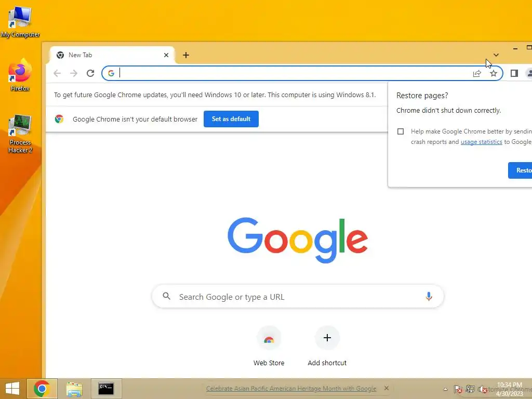
Task: Switch to the Command Prompt taskbar window
Action: pyautogui.click(x=106, y=389)
